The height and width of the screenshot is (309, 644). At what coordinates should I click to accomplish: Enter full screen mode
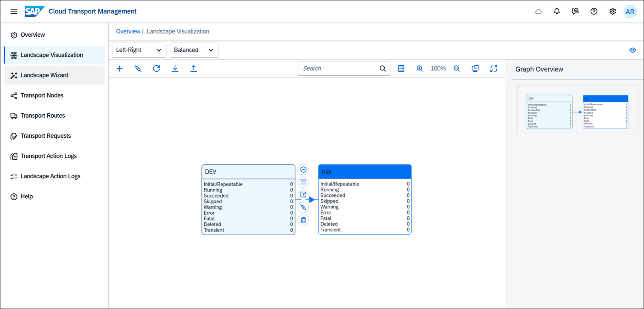tap(493, 68)
